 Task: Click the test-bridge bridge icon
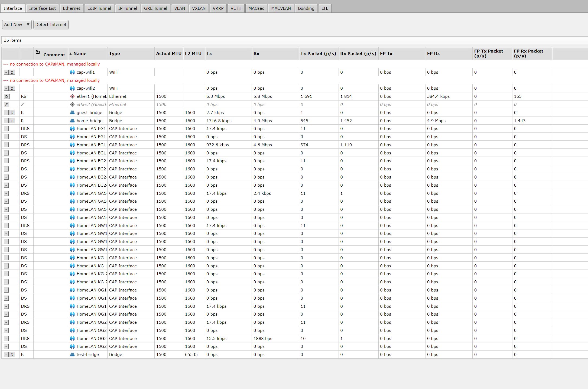pos(72,355)
